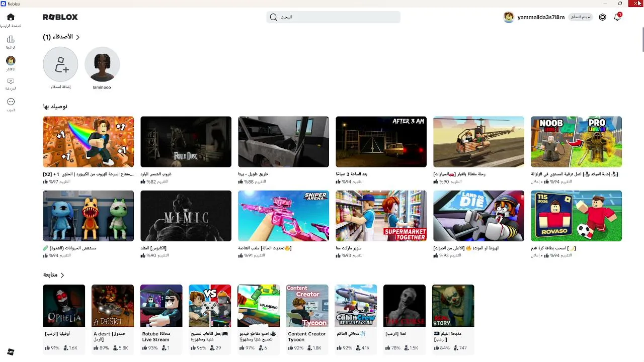Open the After 3 AM game thumbnail
This screenshot has height=362, width=644.
coord(381,142)
